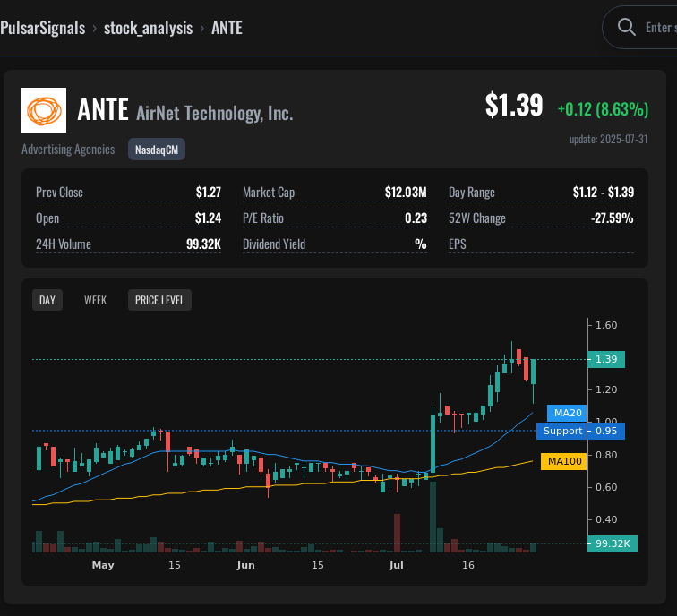Click the P/E Ratio label

263,218
